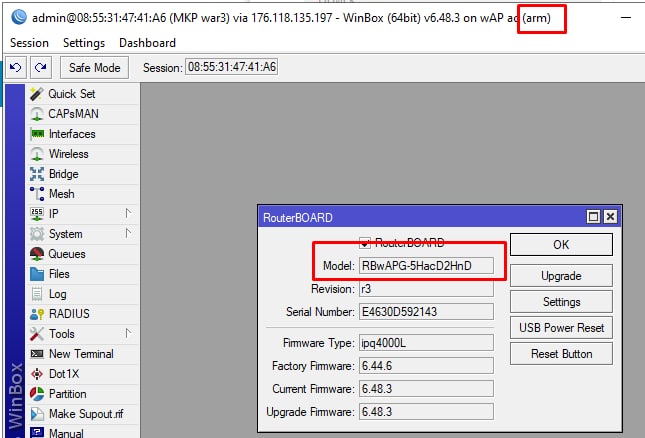The width and height of the screenshot is (645, 438).
Task: Click the WinBox logo in title bar
Action: (19, 18)
